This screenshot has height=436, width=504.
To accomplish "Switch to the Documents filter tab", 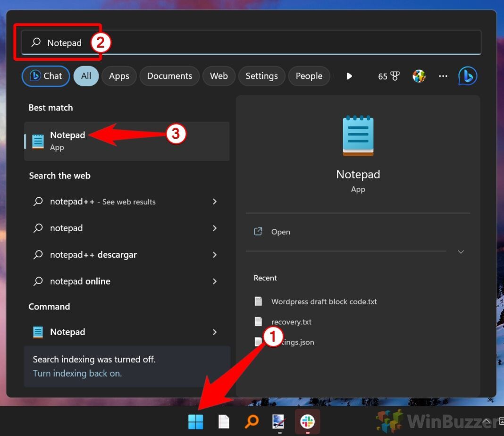I will click(x=169, y=76).
